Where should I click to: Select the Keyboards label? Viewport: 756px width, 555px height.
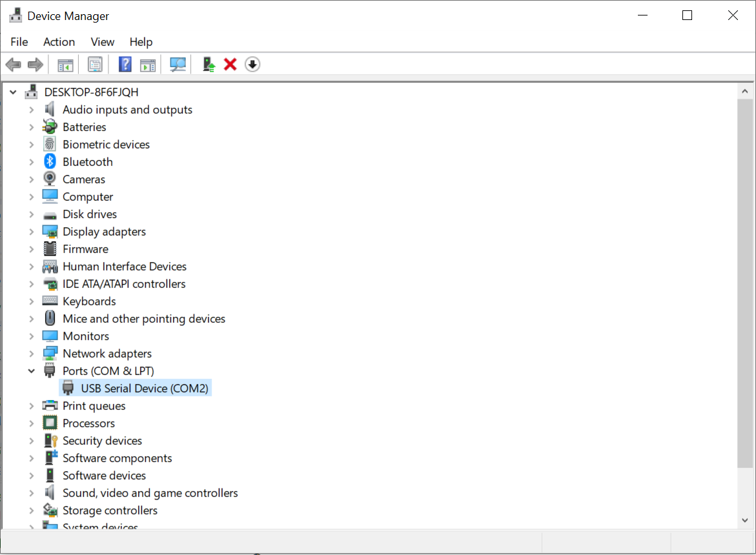point(89,301)
